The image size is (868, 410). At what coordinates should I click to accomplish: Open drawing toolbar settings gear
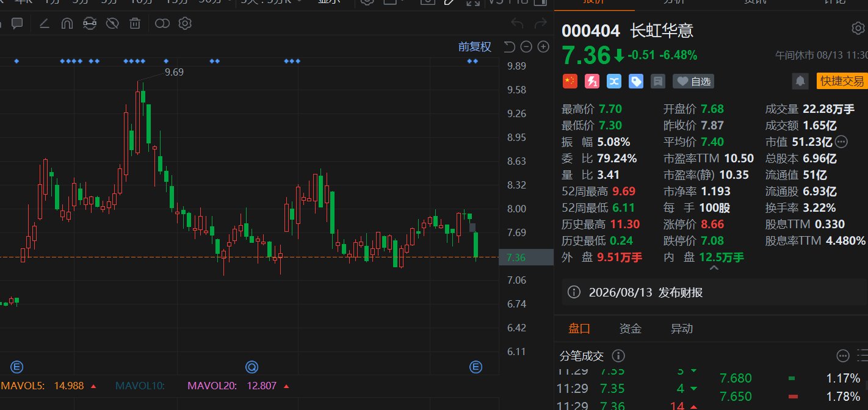pyautogui.click(x=185, y=24)
